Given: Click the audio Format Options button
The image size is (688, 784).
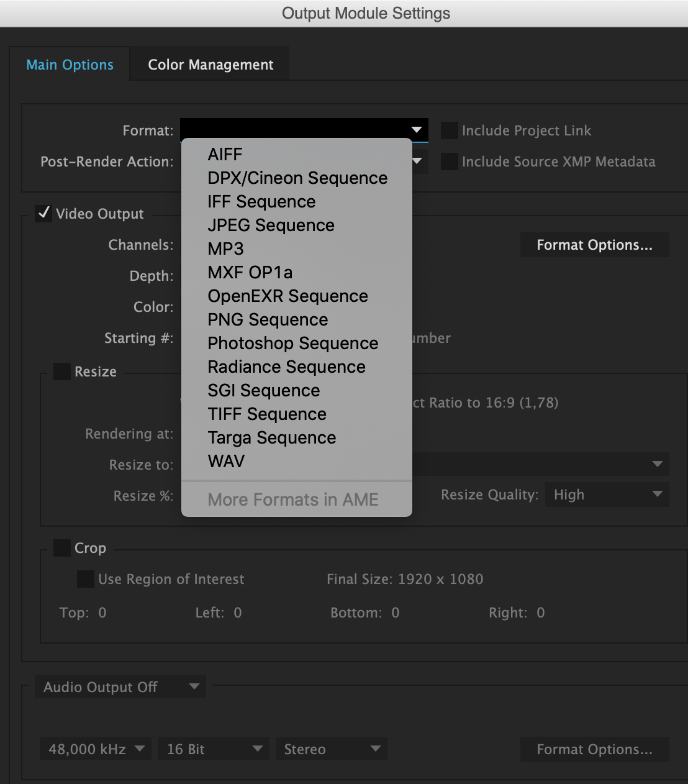Looking at the screenshot, I should click(594, 749).
